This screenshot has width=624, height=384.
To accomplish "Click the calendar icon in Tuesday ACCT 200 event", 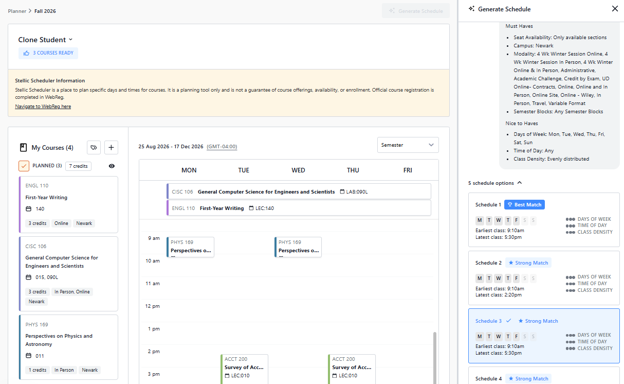I will (227, 376).
